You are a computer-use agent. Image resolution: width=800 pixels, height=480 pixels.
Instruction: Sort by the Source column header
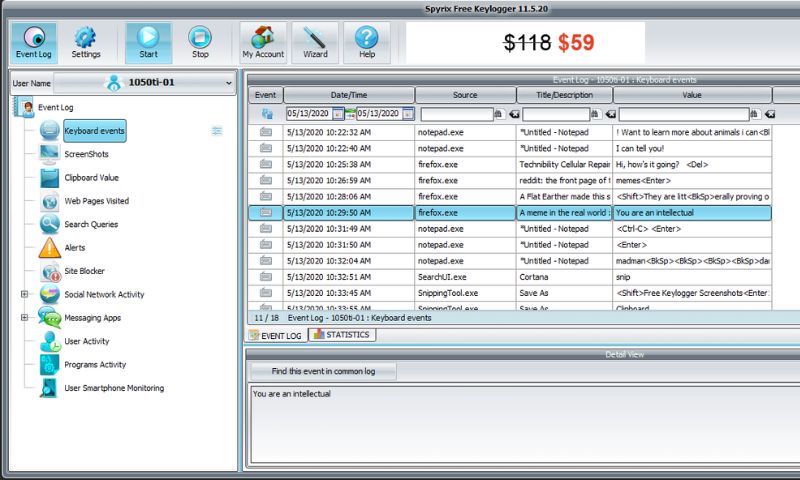point(465,95)
